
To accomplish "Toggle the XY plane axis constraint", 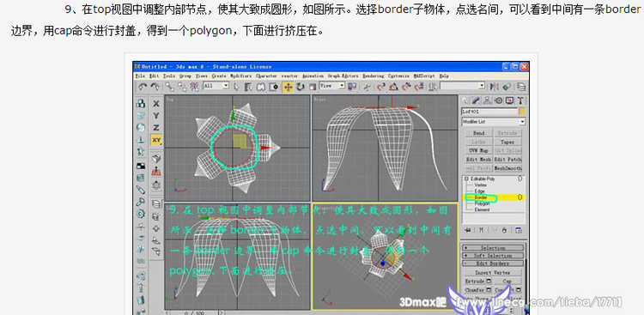I will (156, 140).
